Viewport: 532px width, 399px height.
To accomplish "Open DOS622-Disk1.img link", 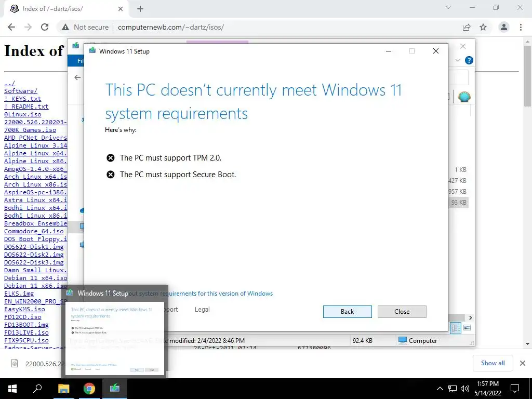I will (34, 247).
